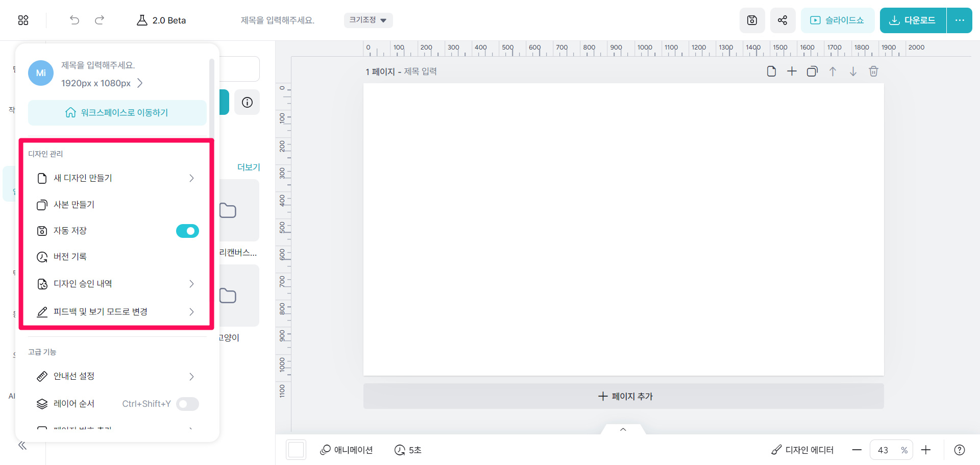The image size is (980, 465).
Task: Turn off the 자동 저장 toggle
Action: click(x=187, y=231)
